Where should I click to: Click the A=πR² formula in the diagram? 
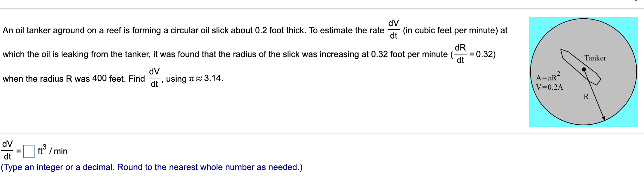coord(548,77)
